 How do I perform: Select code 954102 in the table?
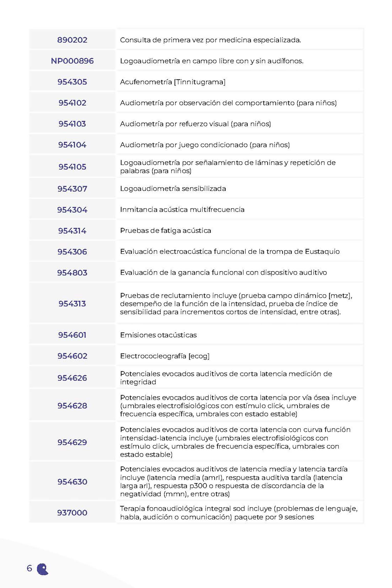[x=72, y=103]
